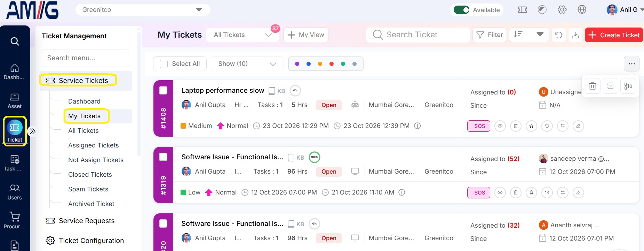Delete ticket #1408 using its trash icon
644x251 pixels.
pyautogui.click(x=516, y=126)
